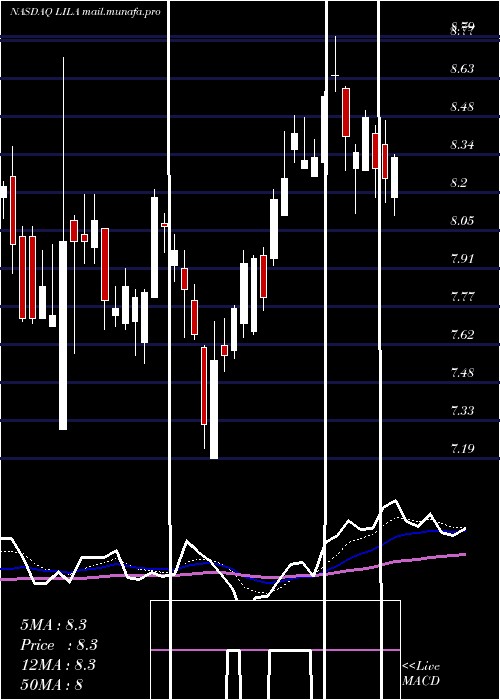Click the NASDAQ LILA mail.munafa.pro title text
The height and width of the screenshot is (700, 500).
[x=85, y=12]
